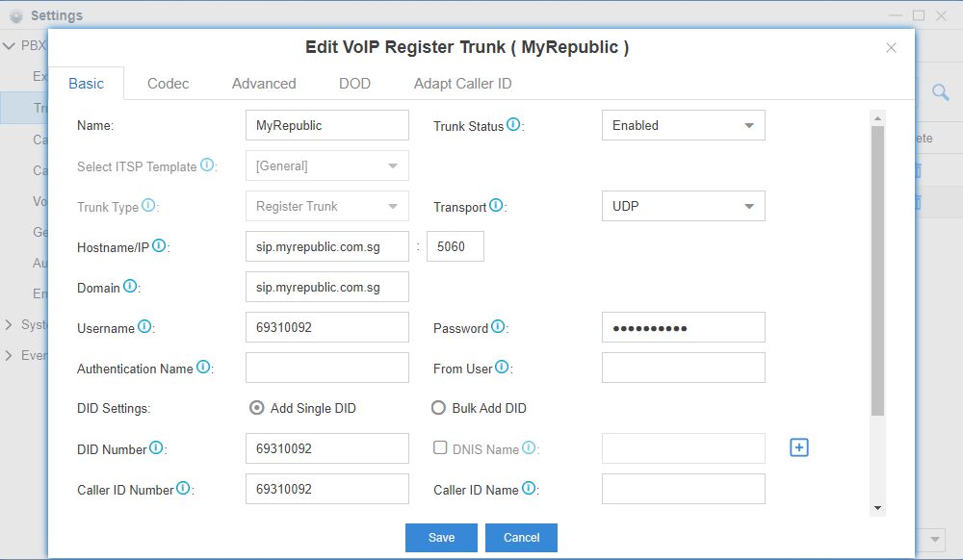The image size is (963, 560).
Task: Go to the Adapt Caller ID tab
Action: 462,84
